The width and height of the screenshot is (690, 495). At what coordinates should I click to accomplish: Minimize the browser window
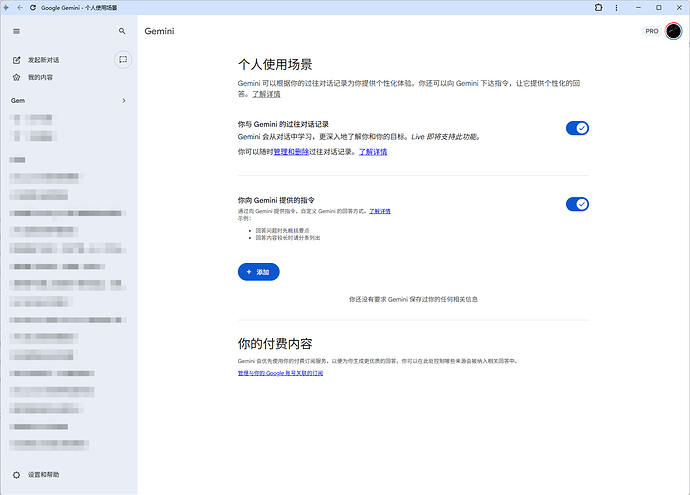[638, 7]
